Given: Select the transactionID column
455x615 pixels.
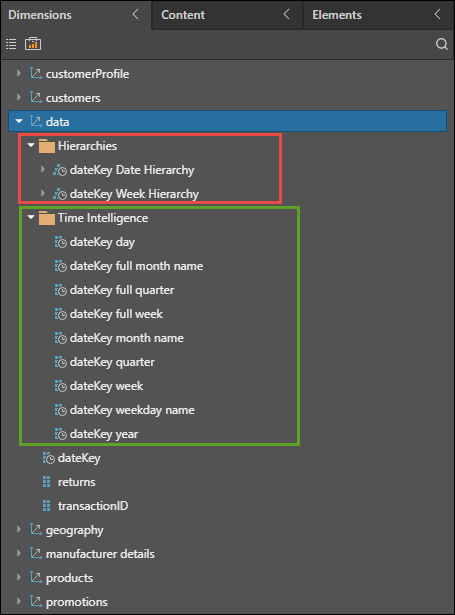Looking at the screenshot, I should point(93,506).
